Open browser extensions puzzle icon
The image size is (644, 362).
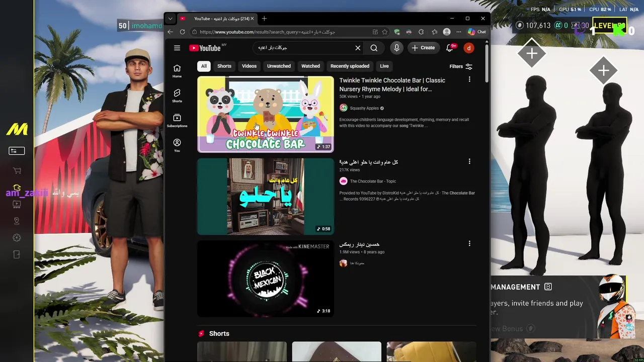coord(421,32)
